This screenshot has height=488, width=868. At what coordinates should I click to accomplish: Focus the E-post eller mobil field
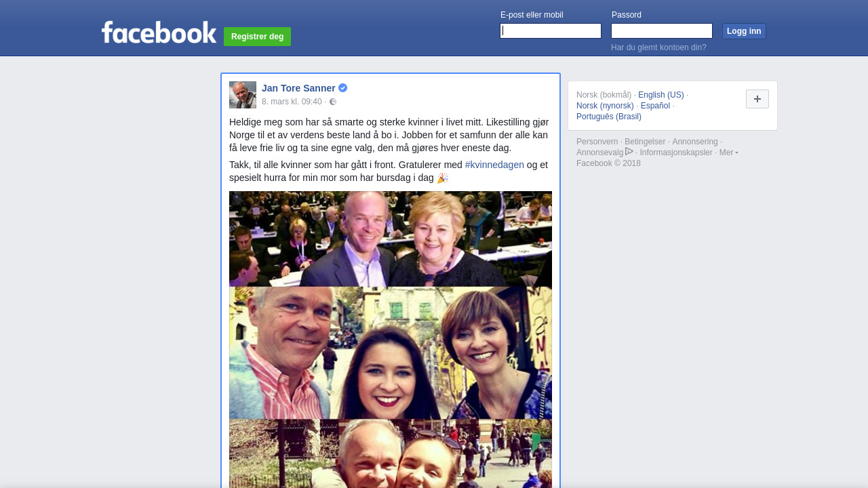coord(551,31)
